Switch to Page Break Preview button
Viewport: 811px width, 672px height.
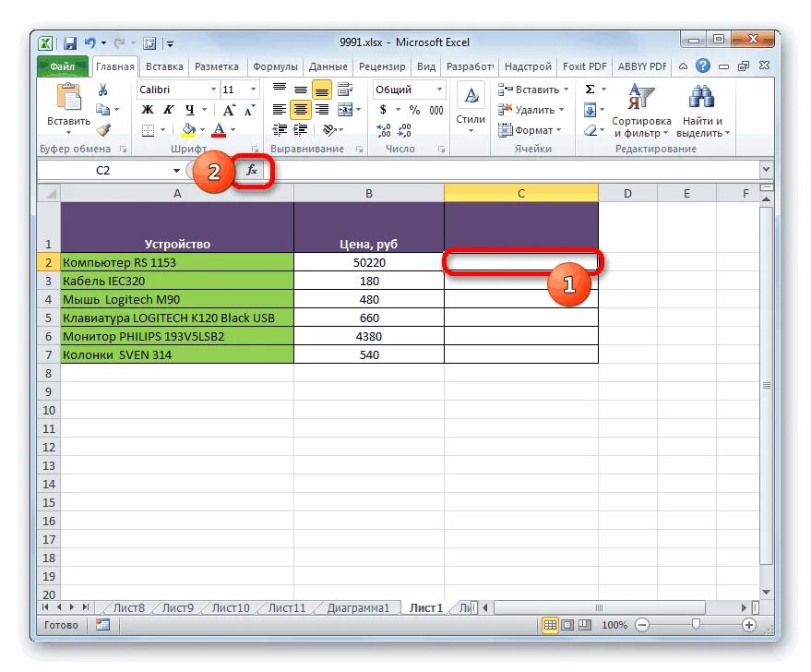click(x=584, y=625)
